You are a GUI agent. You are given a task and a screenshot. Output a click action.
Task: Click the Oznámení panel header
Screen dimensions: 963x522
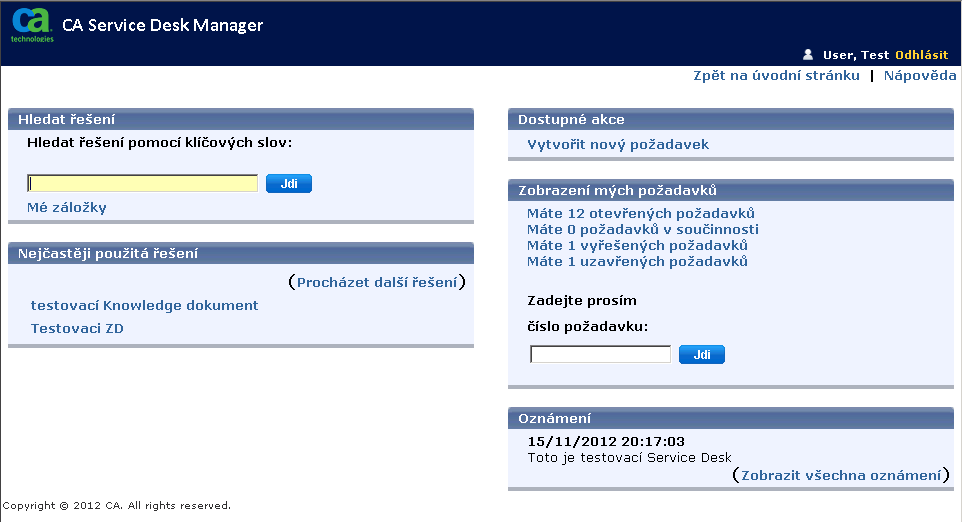pos(731,418)
